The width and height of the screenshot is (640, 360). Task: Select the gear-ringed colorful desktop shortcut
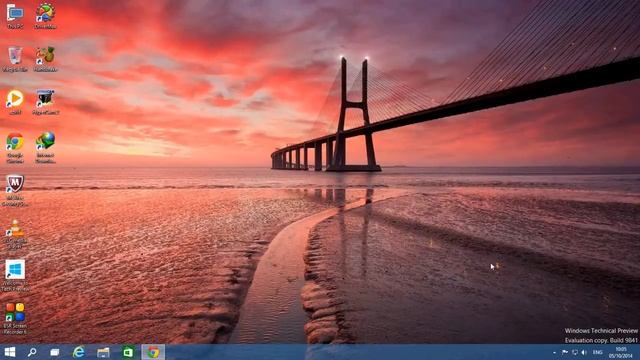(45, 16)
